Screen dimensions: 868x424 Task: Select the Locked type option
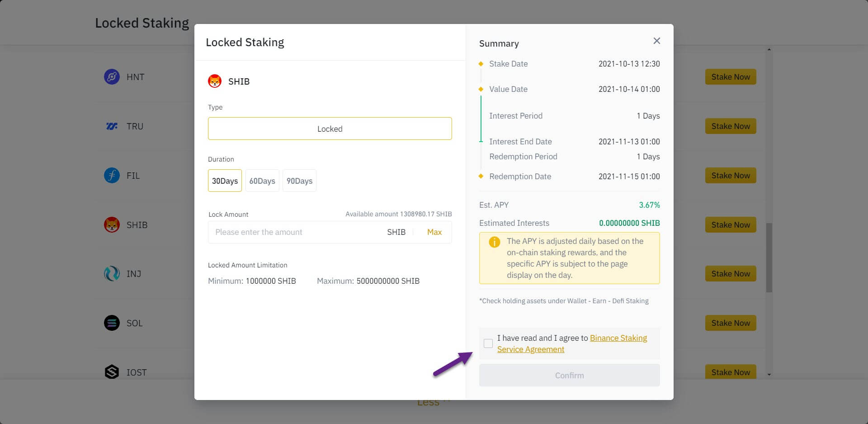[330, 129]
